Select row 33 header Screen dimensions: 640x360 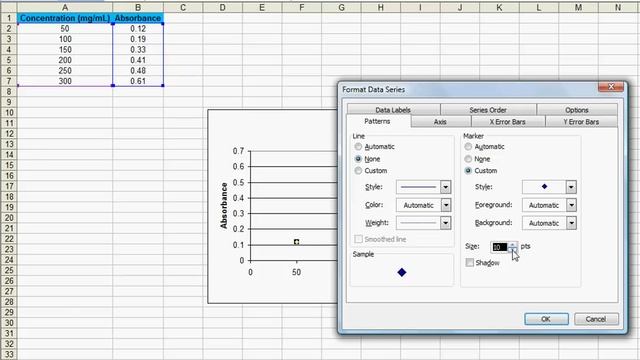click(x=9, y=354)
